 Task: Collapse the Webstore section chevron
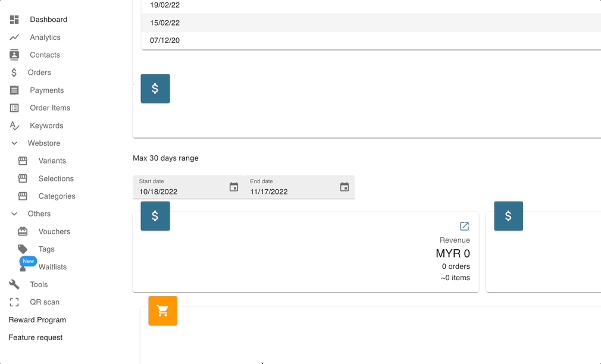coord(14,143)
